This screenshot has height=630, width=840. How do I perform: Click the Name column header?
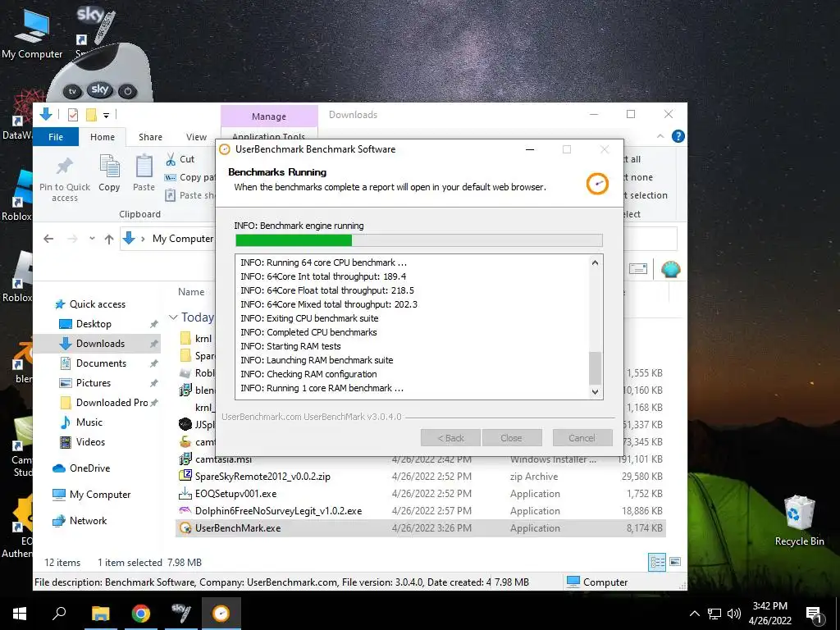click(x=191, y=292)
